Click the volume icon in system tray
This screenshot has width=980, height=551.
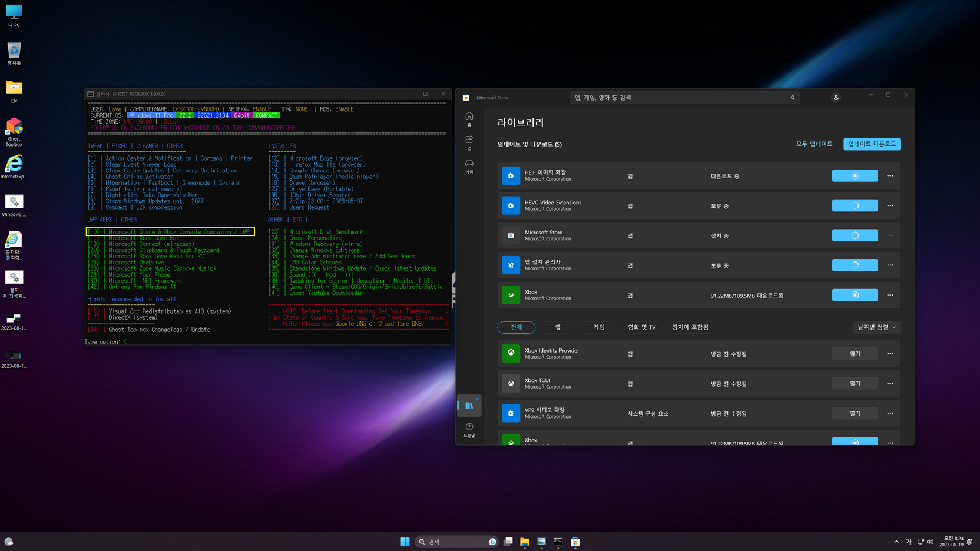pos(930,542)
